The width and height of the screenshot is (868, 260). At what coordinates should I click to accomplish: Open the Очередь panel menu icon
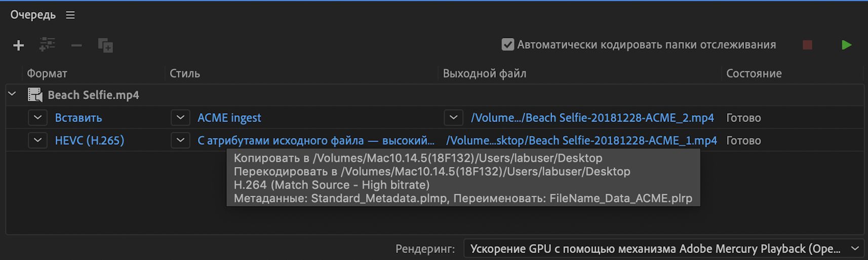[70, 15]
